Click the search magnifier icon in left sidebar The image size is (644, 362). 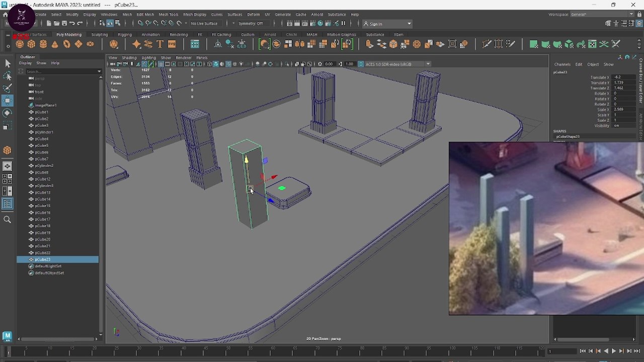pos(7,220)
